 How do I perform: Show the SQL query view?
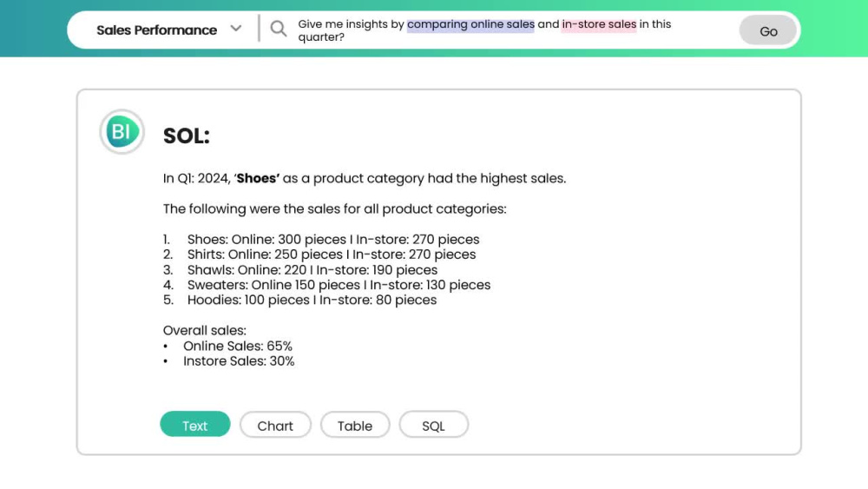433,425
